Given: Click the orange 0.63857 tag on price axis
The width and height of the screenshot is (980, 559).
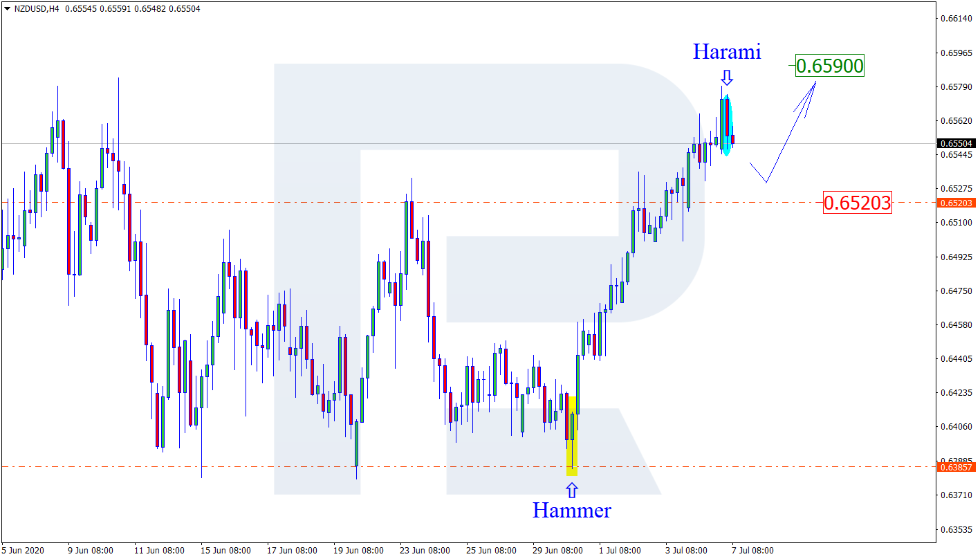Looking at the screenshot, I should click(956, 467).
